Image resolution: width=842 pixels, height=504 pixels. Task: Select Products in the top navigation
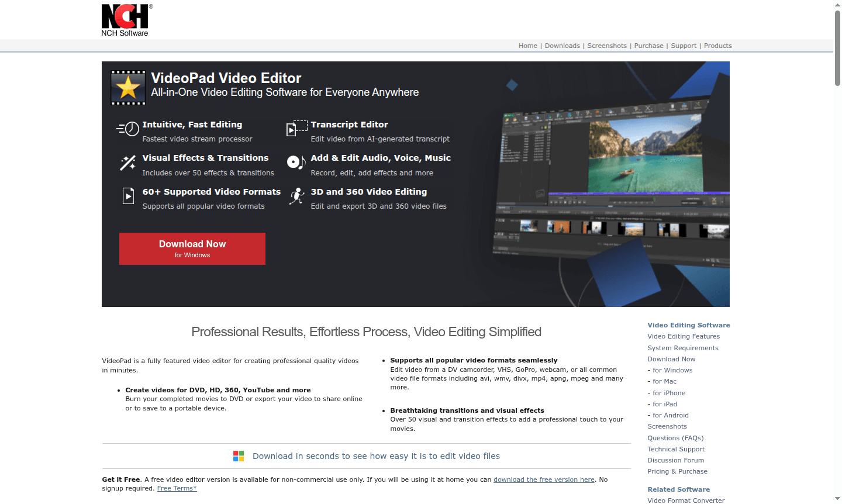(717, 46)
